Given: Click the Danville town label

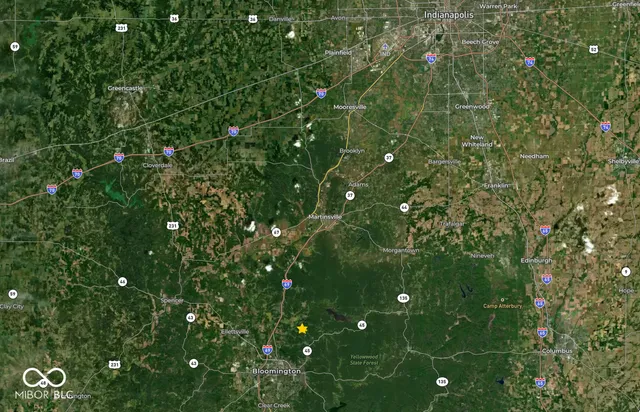Looking at the screenshot, I should (281, 19).
